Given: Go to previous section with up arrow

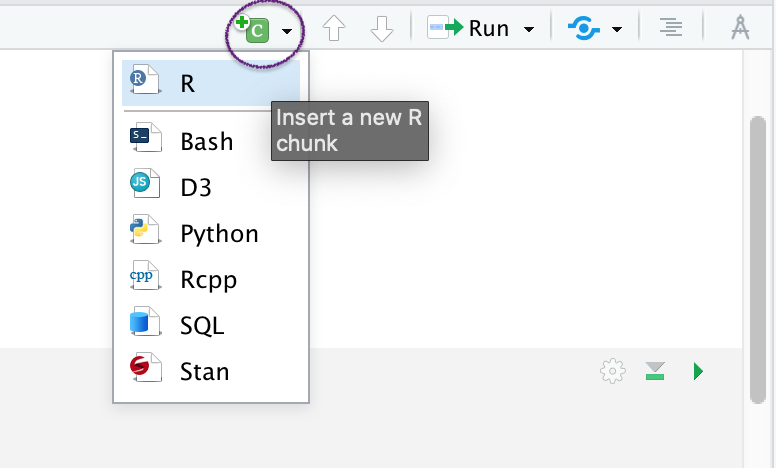Looking at the screenshot, I should pyautogui.click(x=335, y=30).
